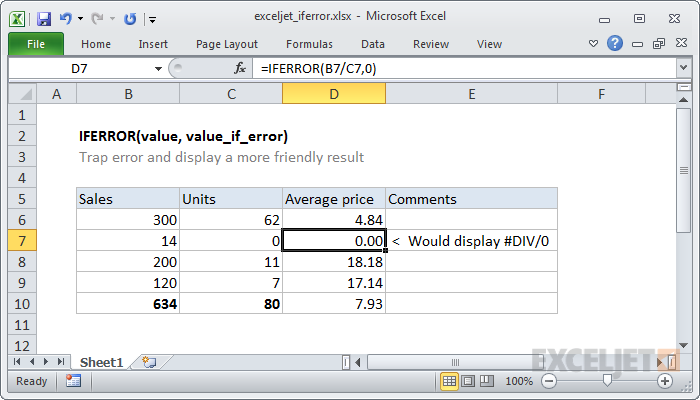This screenshot has width=700, height=400.
Task: Select column D header
Action: pos(334,94)
